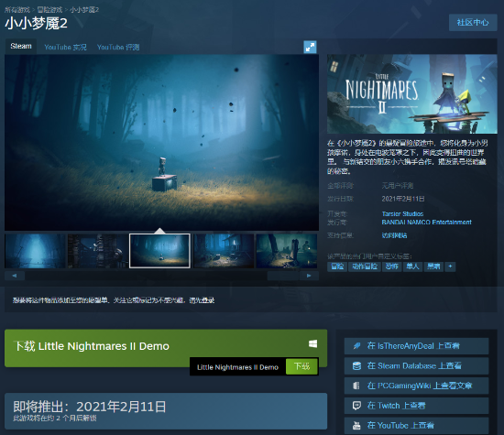Open BANDAI NAMCO Entertainment publisher link

click(x=426, y=223)
